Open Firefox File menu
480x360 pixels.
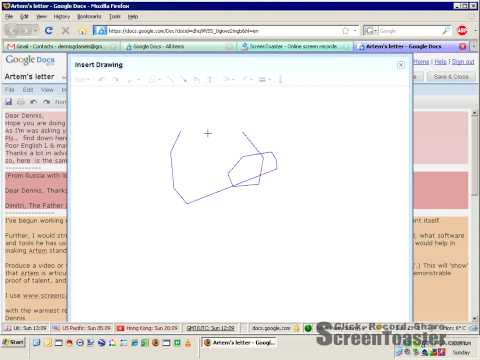[9, 16]
